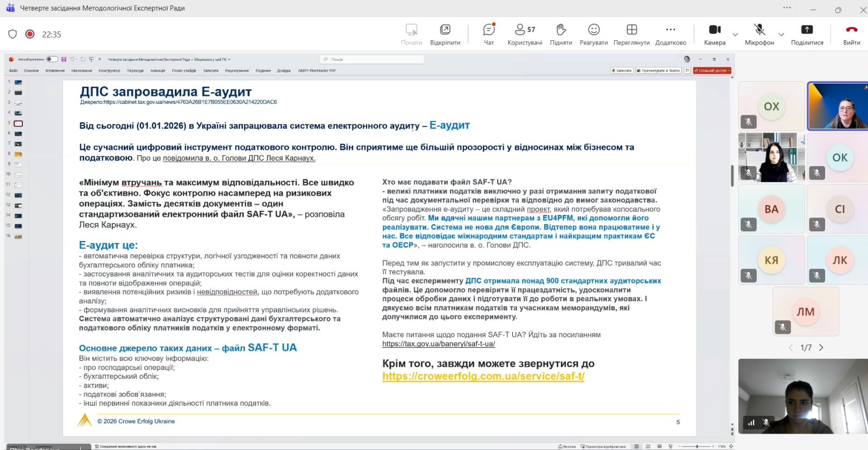Expand the presentation file name dropdown
868x450 pixels.
pyautogui.click(x=229, y=60)
